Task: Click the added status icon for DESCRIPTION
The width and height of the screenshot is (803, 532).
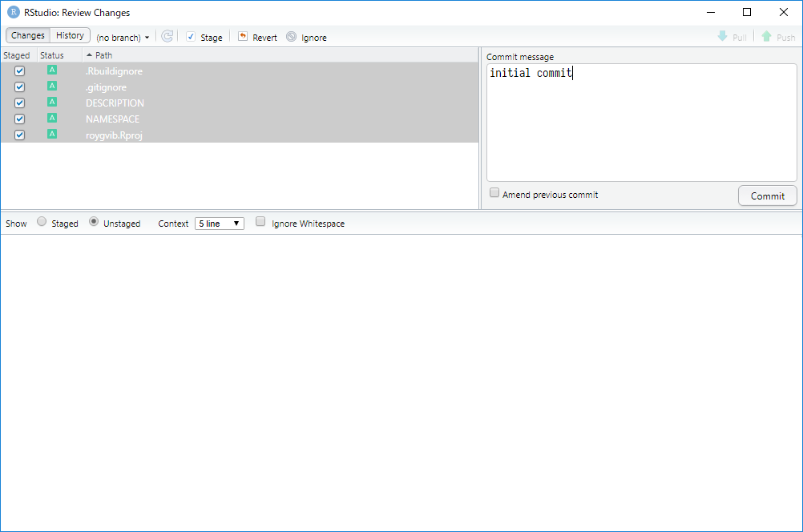Action: (x=52, y=103)
